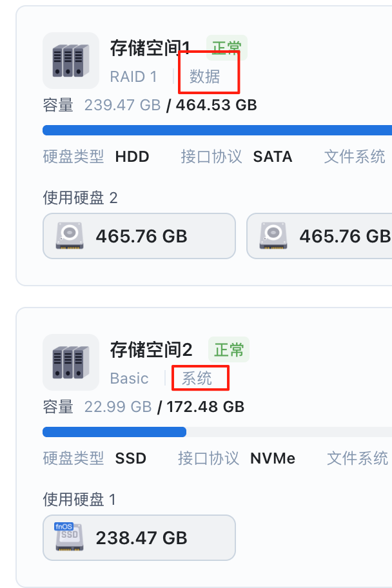The width and height of the screenshot is (392, 588).
Task: Open the 238.47 GB disk chip
Action: pyautogui.click(x=139, y=537)
